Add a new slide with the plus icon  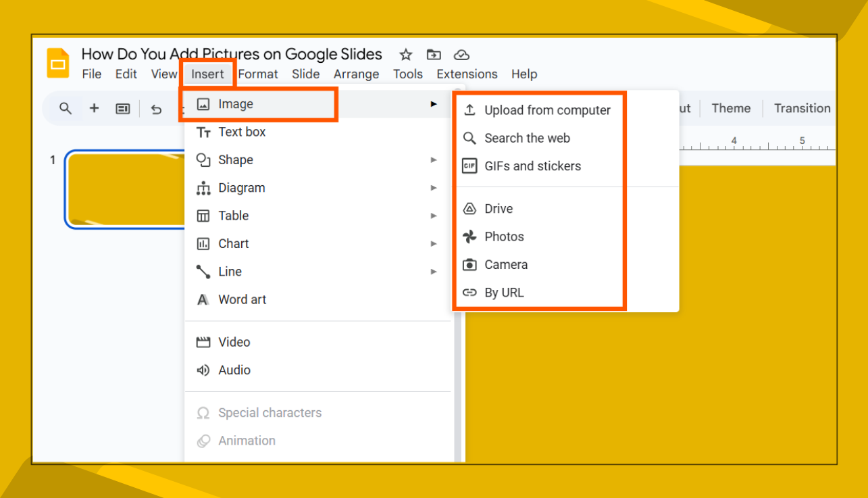click(x=94, y=108)
